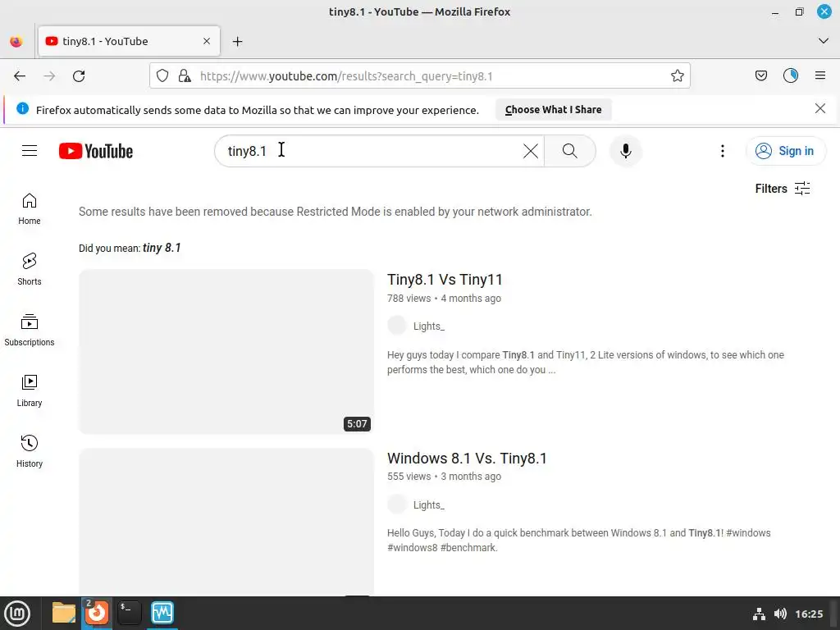Go back with the browser back arrow
840x630 pixels.
(20, 76)
